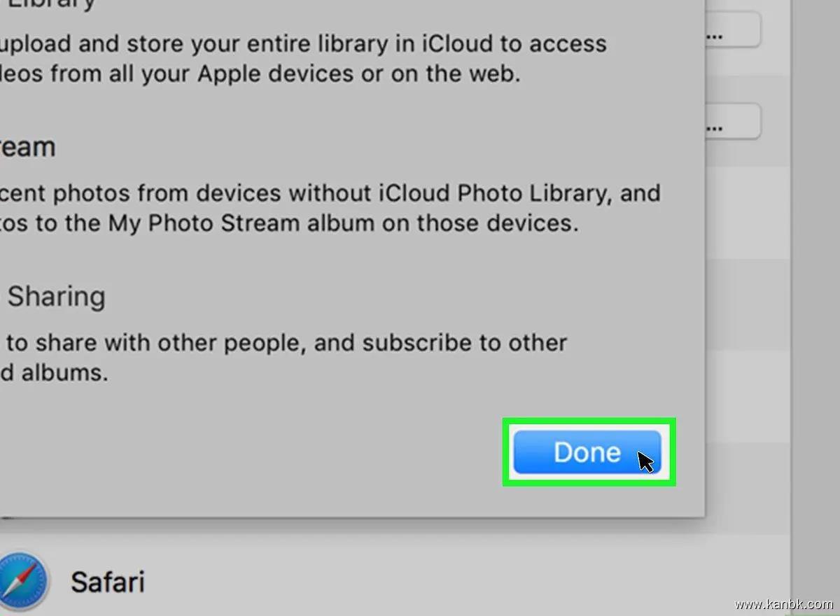Click the 'devices without iCloud Photo Library' line

pos(329,192)
